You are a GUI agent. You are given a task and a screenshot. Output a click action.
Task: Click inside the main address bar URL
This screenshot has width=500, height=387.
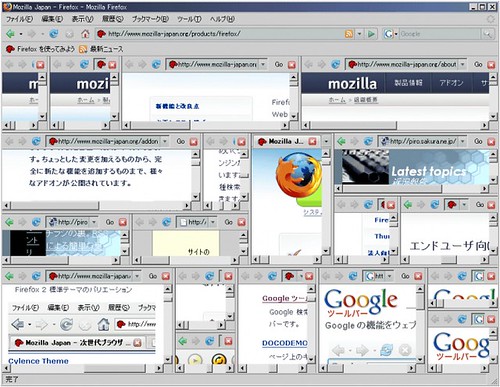coord(220,34)
